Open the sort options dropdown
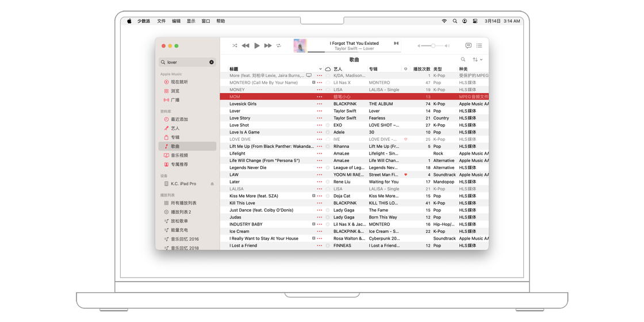This screenshot has height=322, width=644. (x=477, y=59)
